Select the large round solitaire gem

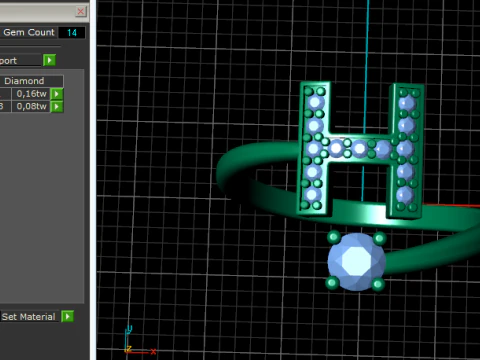coord(356,261)
